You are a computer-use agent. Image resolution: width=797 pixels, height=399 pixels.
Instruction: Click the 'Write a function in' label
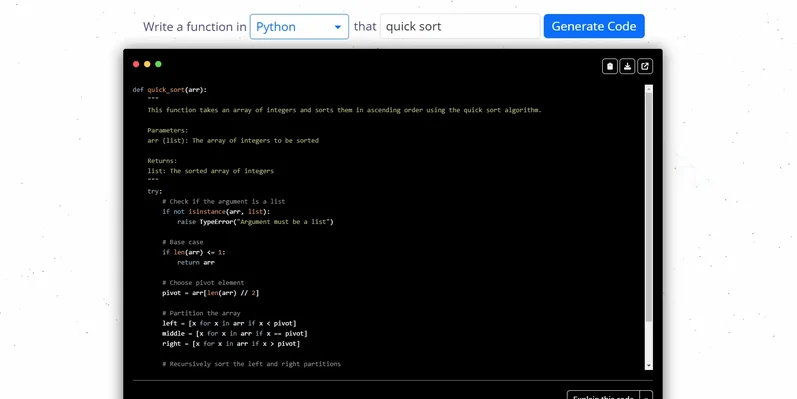coord(195,26)
